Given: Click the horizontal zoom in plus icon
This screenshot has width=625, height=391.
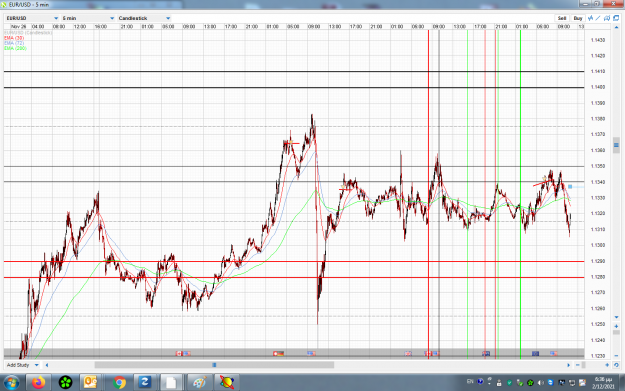Looking at the screenshot, I should coord(607,365).
